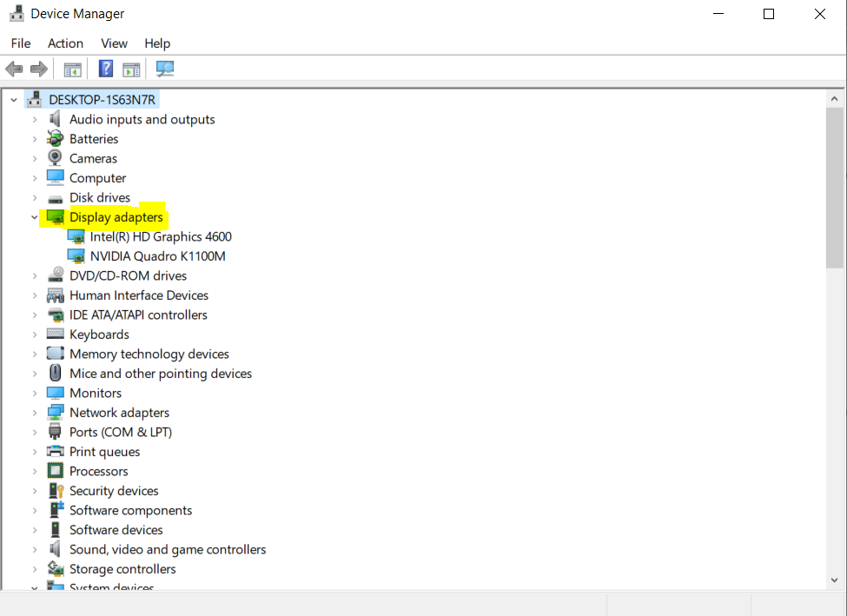The width and height of the screenshot is (847, 616).
Task: Click the Forward arrow in toolbar
Action: point(39,70)
